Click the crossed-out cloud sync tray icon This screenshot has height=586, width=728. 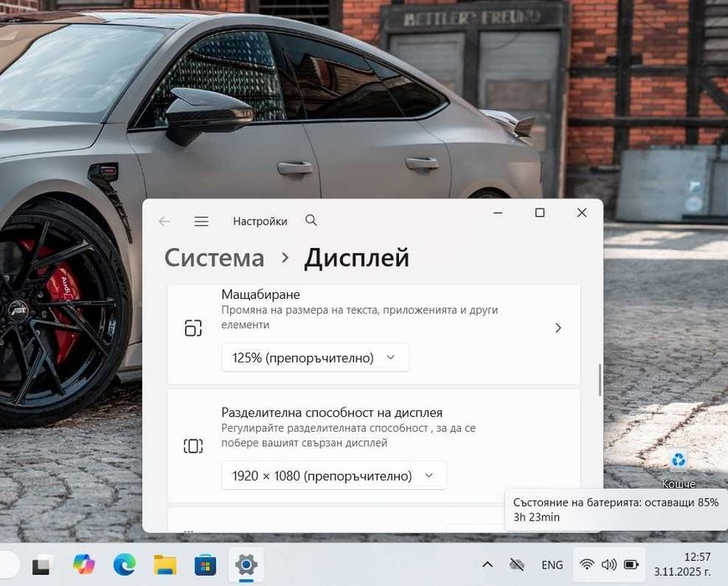(x=517, y=564)
